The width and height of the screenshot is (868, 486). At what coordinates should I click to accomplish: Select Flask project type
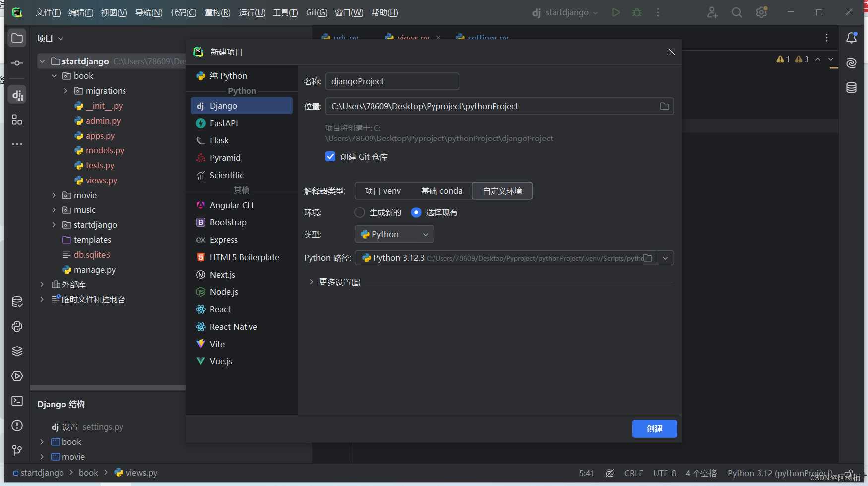coord(242,140)
